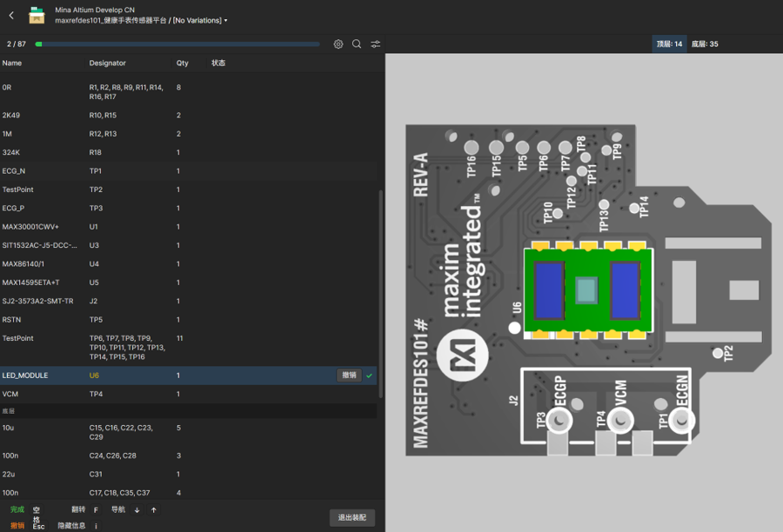This screenshot has width=783, height=532.
Task: Open the settings gear icon
Action: point(338,44)
